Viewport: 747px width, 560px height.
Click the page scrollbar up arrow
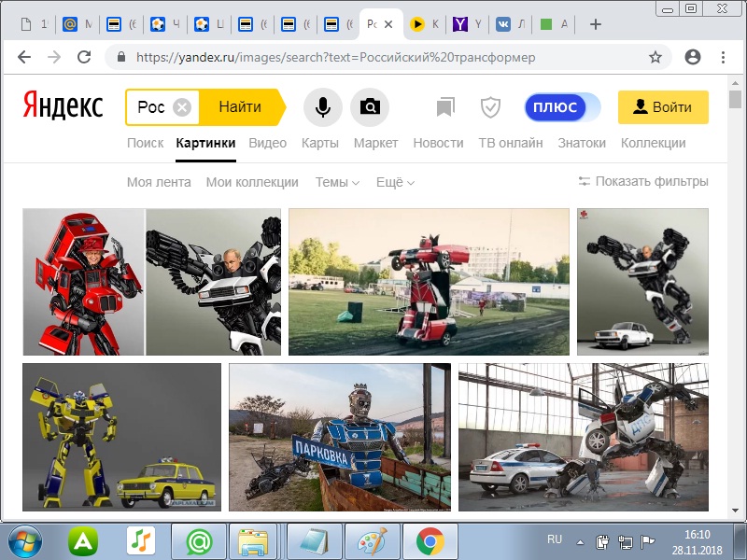736,82
